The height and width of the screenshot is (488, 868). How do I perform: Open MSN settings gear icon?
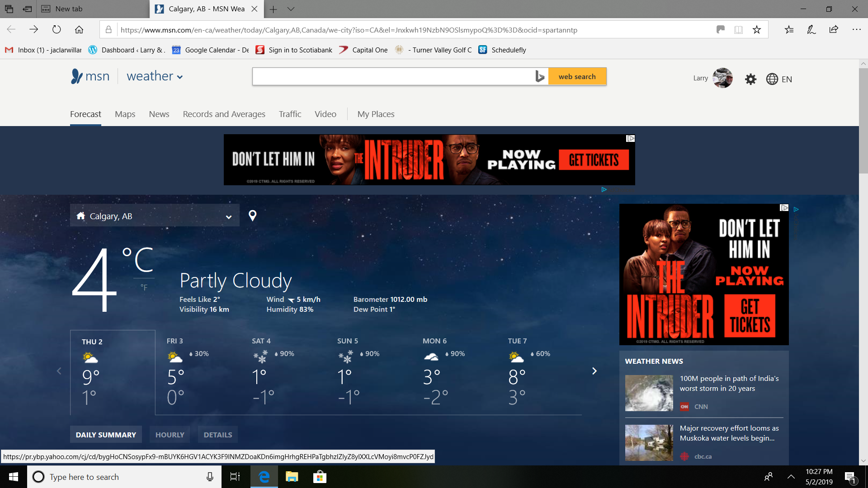pyautogui.click(x=750, y=79)
